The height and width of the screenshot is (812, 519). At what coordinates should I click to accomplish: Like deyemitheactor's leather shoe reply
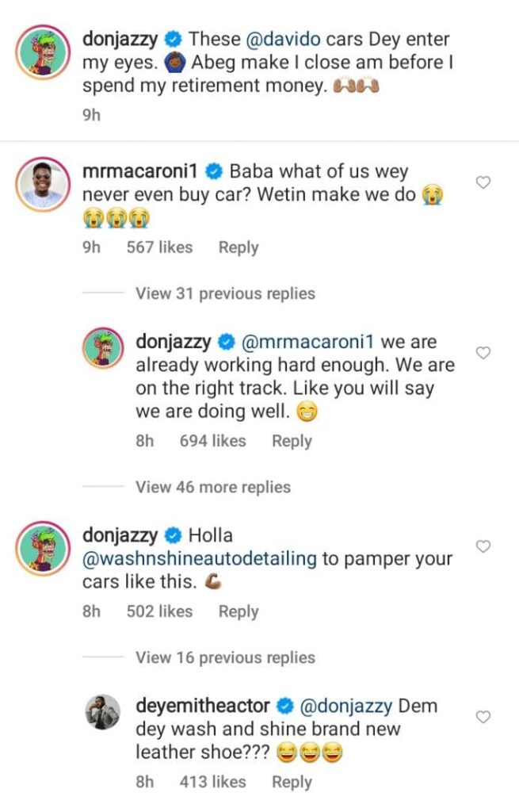pos(483,717)
